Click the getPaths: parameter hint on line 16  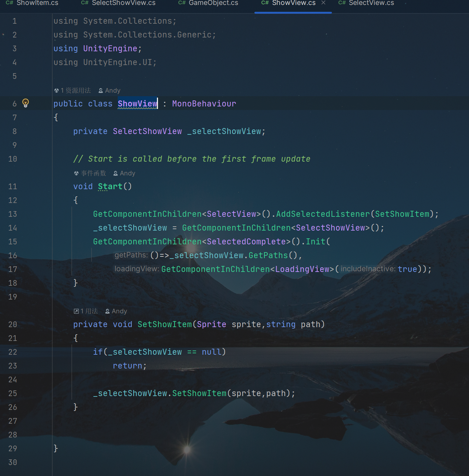(x=131, y=255)
